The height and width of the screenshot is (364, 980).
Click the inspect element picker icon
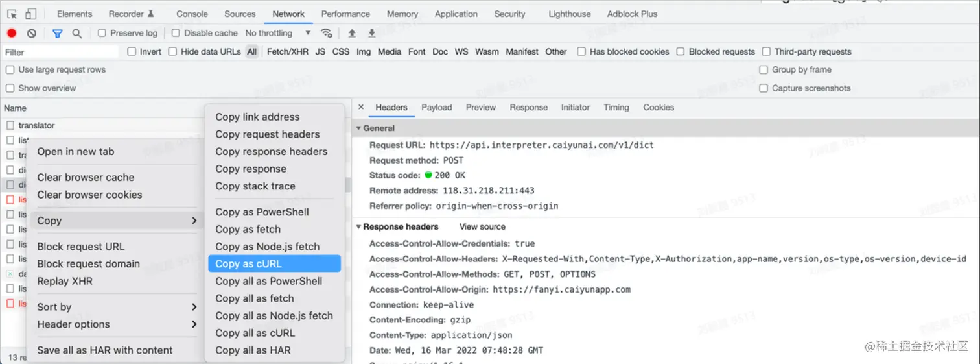coord(12,14)
